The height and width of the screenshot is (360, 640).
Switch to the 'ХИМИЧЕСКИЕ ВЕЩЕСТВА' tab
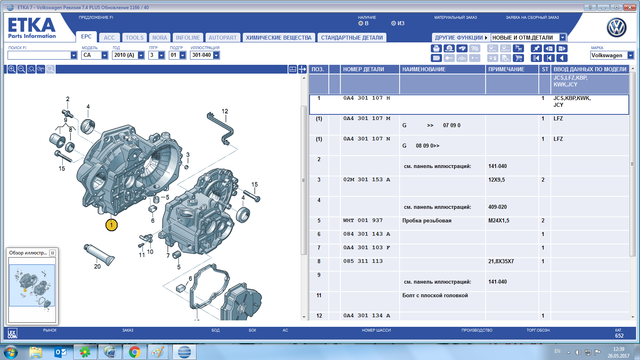[x=279, y=38]
